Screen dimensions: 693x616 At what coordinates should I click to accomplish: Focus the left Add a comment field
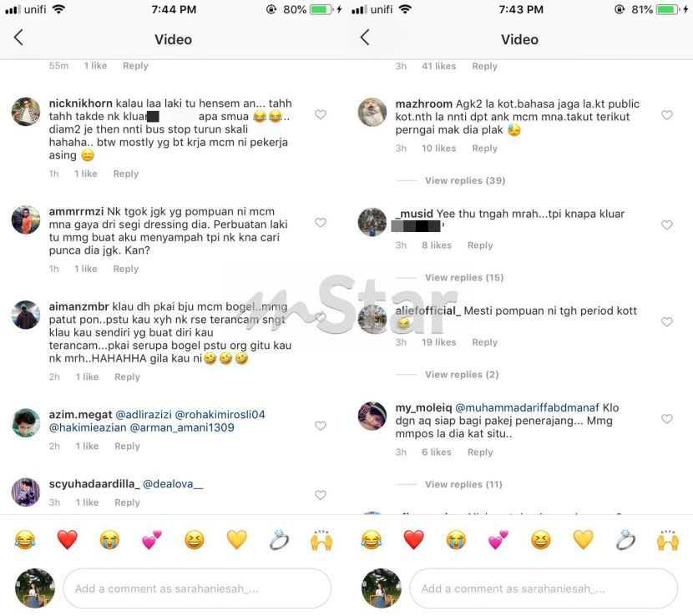[197, 588]
